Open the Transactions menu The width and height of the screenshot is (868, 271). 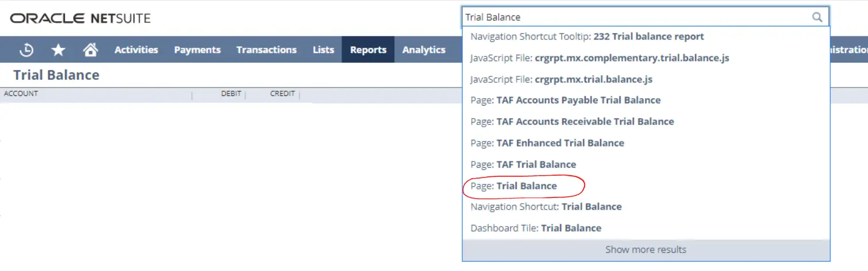[266, 50]
